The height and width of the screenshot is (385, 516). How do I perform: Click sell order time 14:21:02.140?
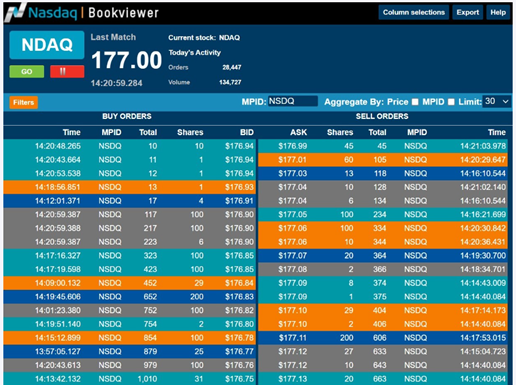click(x=483, y=187)
